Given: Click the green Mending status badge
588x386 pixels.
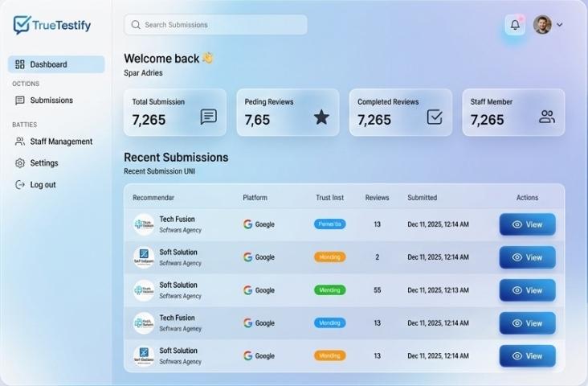Looking at the screenshot, I should click(329, 289).
